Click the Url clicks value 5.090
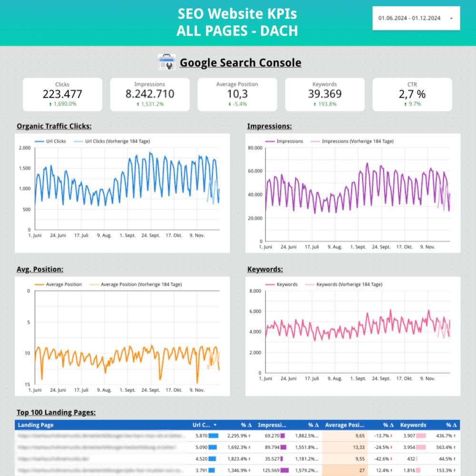This screenshot has height=476, width=476. (201, 447)
